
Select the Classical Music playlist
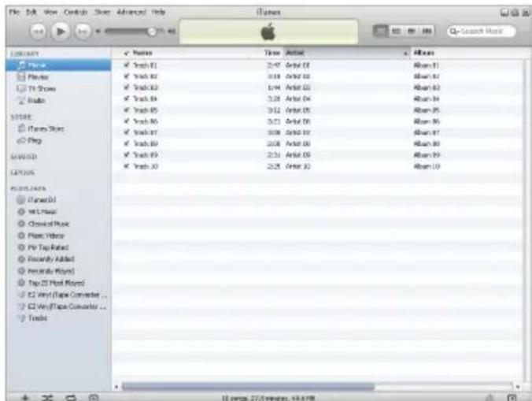[58, 224]
